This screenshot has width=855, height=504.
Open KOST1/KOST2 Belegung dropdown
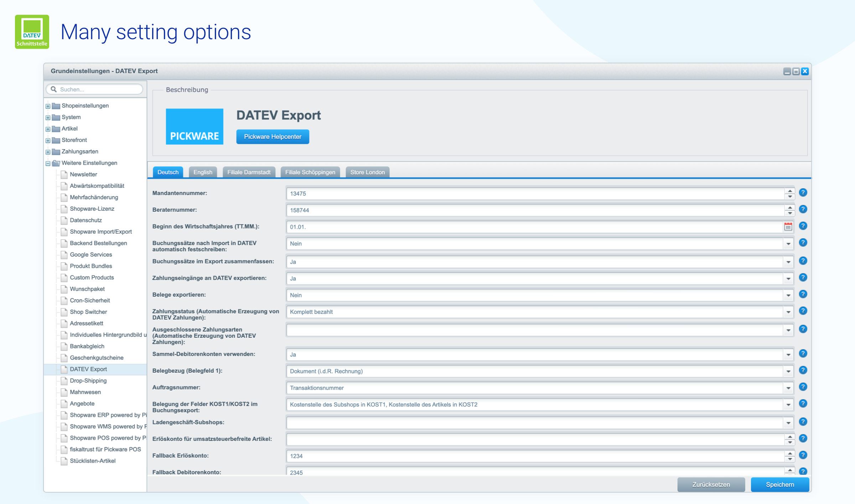tap(788, 405)
